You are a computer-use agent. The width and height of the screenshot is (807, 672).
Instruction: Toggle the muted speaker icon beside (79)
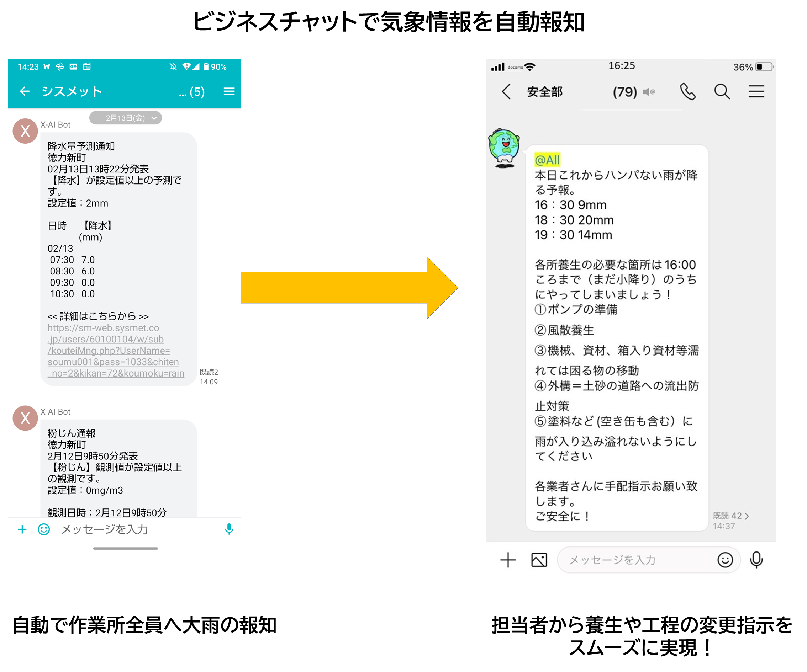click(x=649, y=92)
